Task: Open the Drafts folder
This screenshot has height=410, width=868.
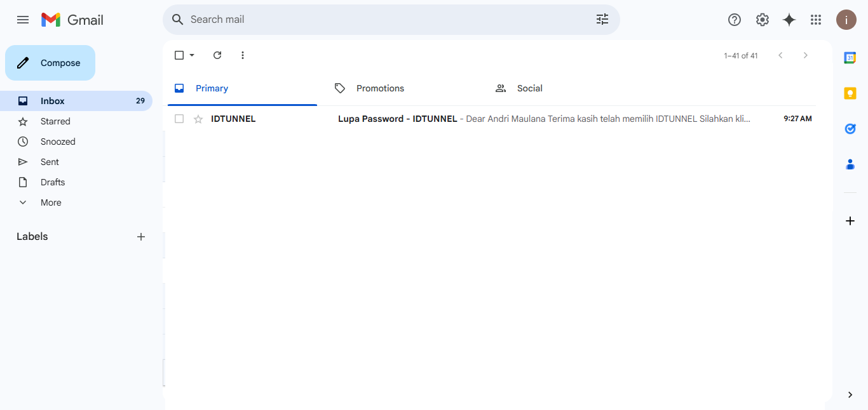Action: coord(76,182)
